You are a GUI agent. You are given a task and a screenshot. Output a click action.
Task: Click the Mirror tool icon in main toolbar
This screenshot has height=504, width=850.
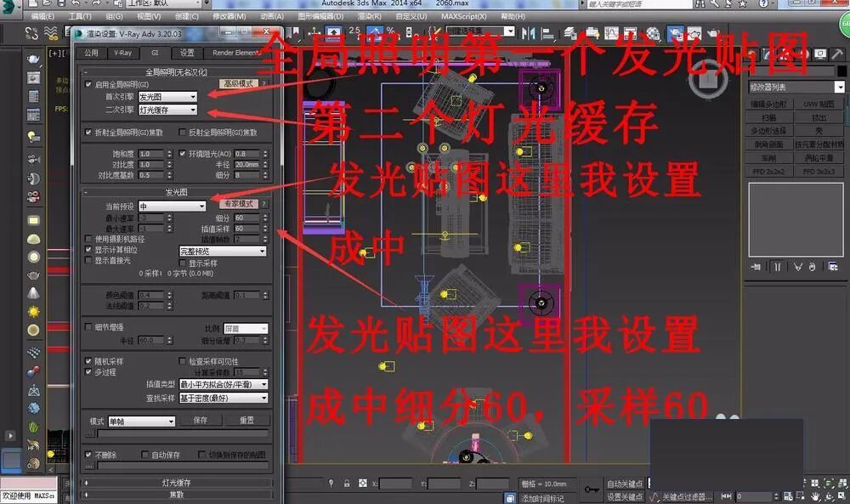coord(528,34)
